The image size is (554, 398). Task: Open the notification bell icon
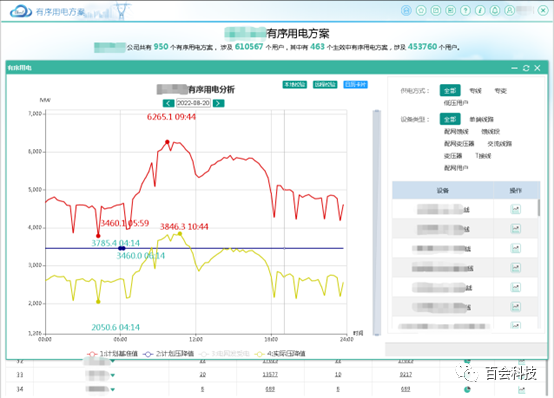495,11
